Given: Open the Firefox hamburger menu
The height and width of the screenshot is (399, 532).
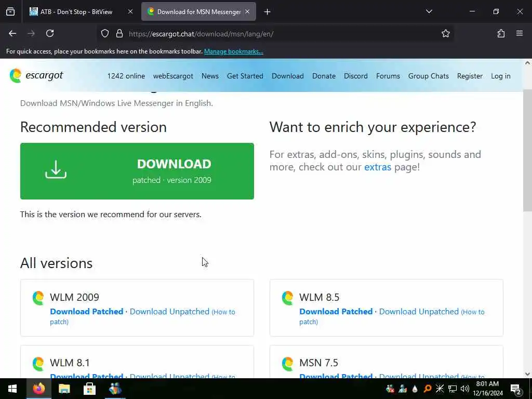Looking at the screenshot, I should 520,33.
